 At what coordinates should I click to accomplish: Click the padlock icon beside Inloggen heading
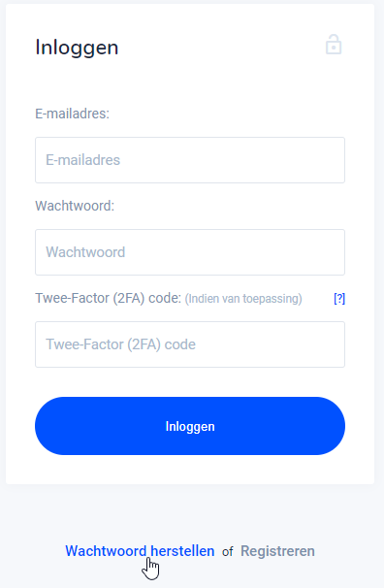pos(334,45)
